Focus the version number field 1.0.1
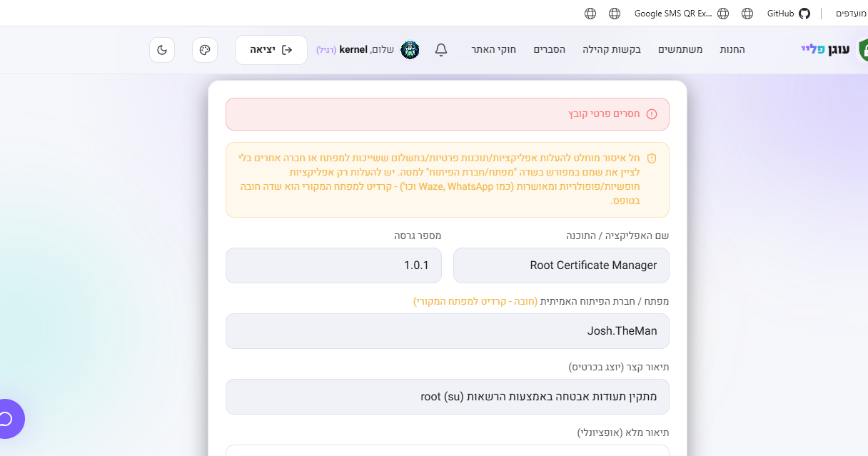 (333, 265)
